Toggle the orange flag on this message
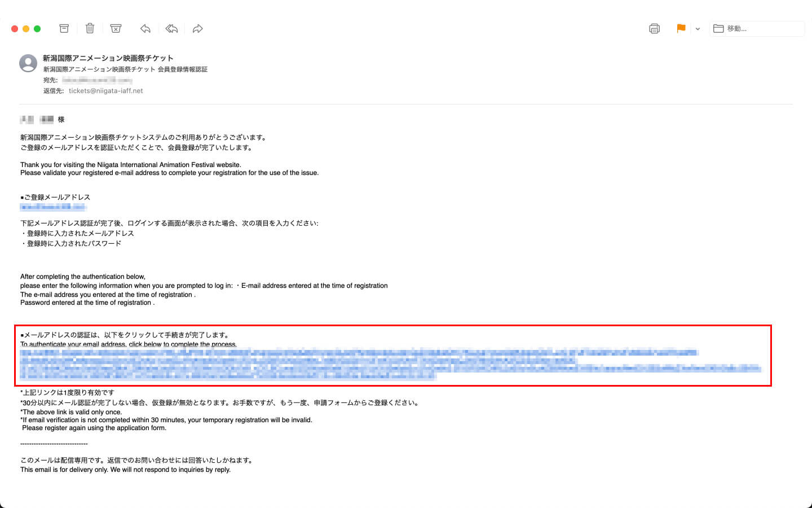 point(681,29)
